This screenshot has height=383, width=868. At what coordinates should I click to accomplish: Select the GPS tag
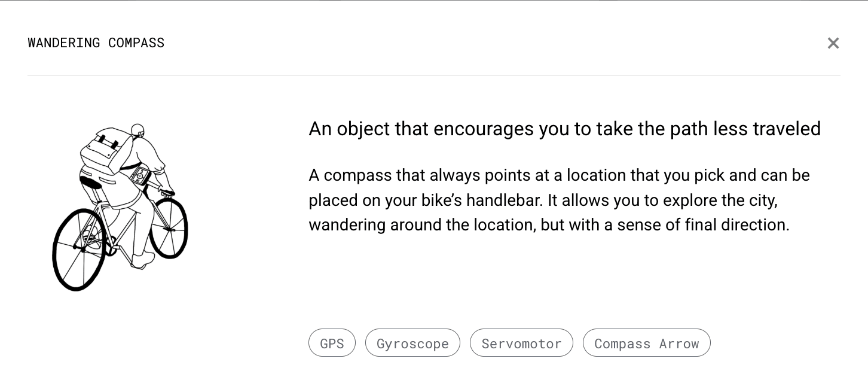coord(332,343)
